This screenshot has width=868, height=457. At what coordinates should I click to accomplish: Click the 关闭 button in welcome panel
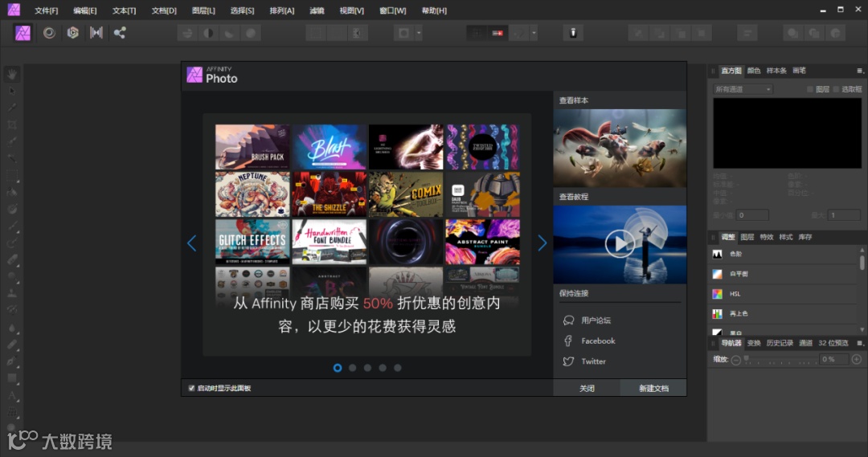coord(587,389)
